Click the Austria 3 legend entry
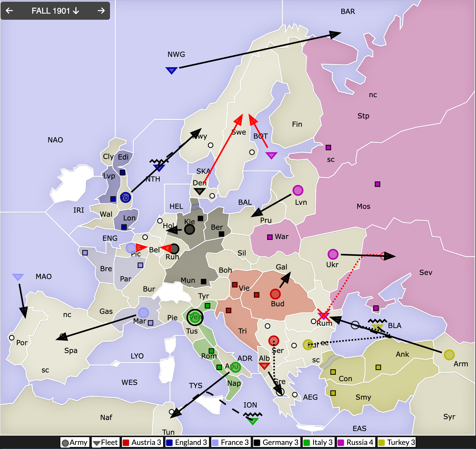 pyautogui.click(x=142, y=442)
